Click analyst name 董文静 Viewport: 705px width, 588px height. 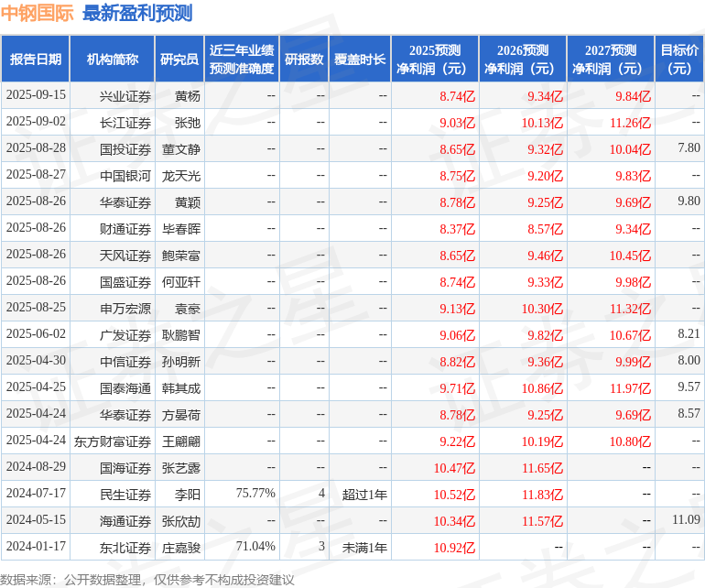click(x=180, y=149)
